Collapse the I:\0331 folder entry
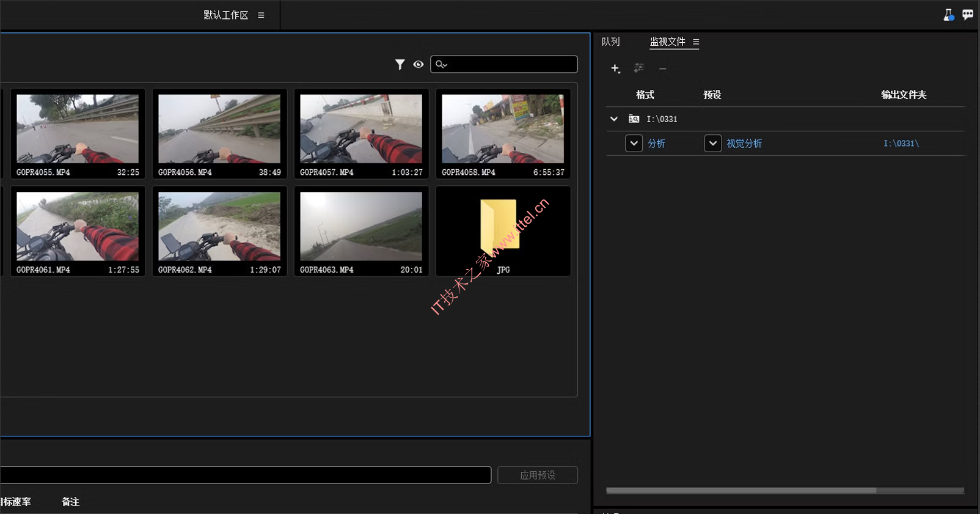The height and width of the screenshot is (514, 980). coord(614,119)
